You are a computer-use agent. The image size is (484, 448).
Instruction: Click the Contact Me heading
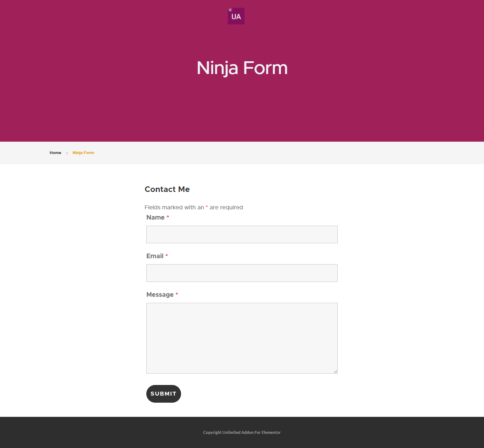[167, 189]
